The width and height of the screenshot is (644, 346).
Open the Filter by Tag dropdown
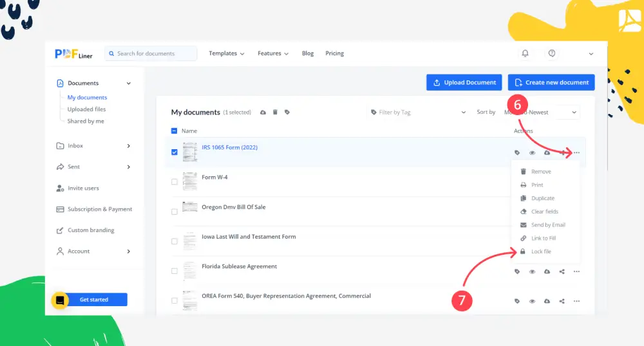coord(417,113)
